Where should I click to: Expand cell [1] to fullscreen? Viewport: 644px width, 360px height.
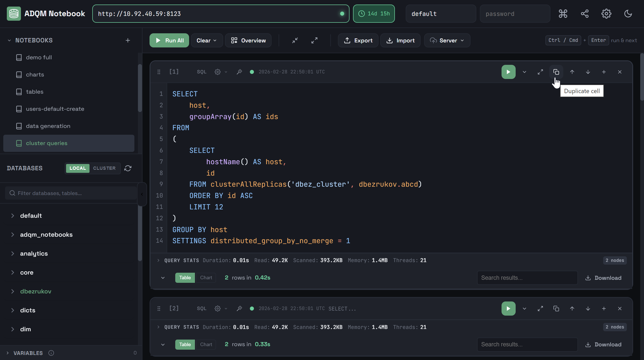pyautogui.click(x=540, y=72)
